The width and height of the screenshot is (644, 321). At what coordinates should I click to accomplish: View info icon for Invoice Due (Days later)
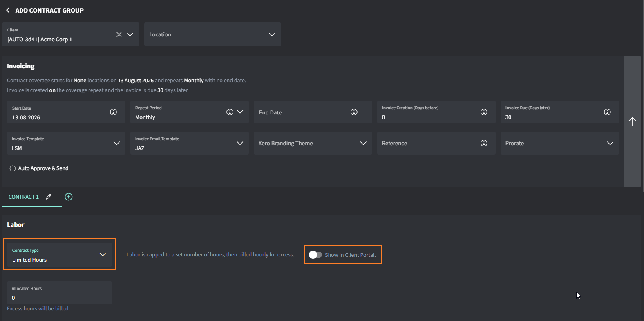(x=607, y=112)
